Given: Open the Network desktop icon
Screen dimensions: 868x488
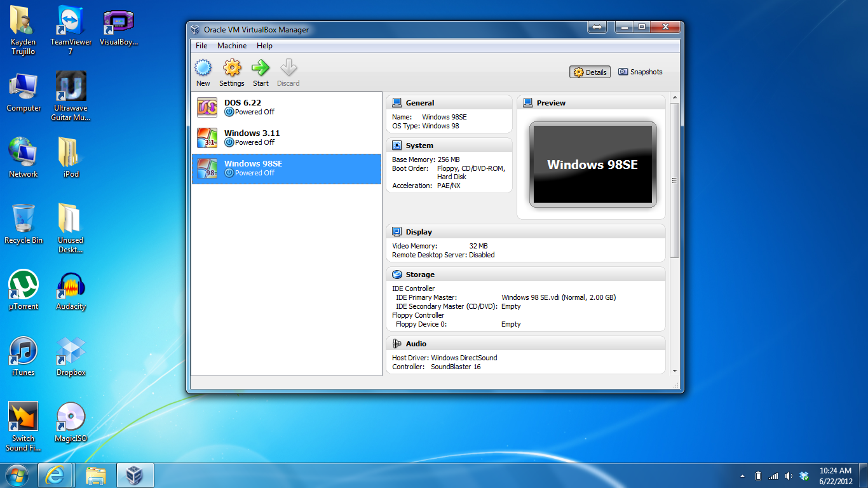Looking at the screenshot, I should (24, 158).
